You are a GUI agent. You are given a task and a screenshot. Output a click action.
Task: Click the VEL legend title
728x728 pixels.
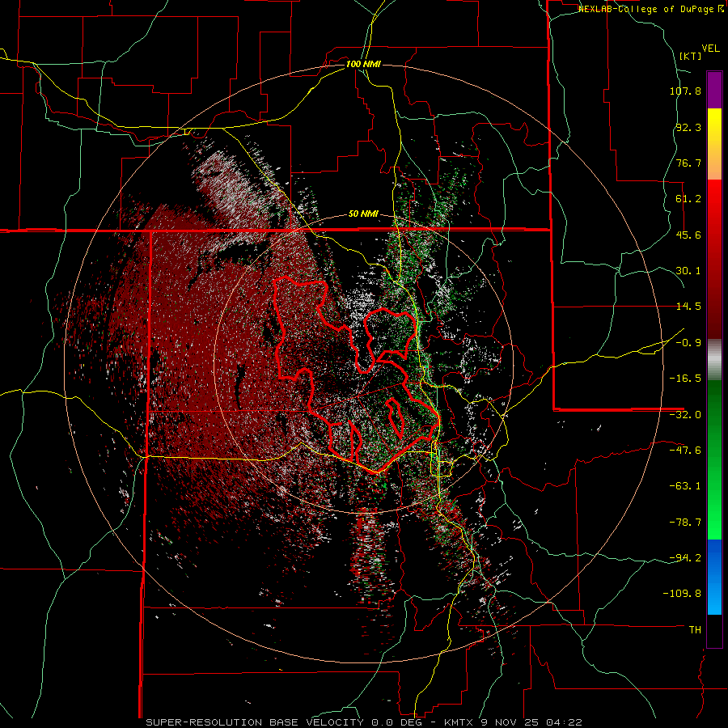coord(710,49)
